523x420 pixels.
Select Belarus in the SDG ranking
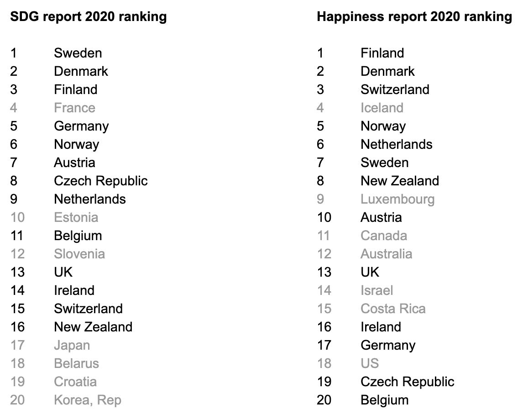click(x=76, y=363)
